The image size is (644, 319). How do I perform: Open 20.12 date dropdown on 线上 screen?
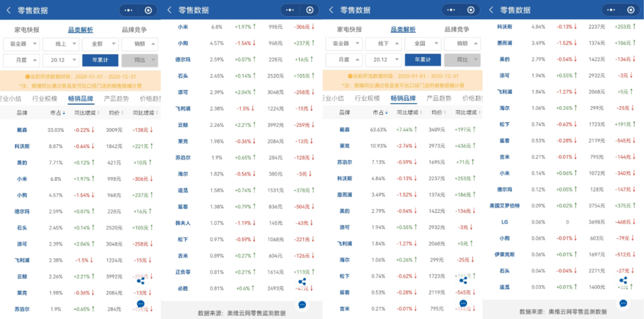click(61, 60)
